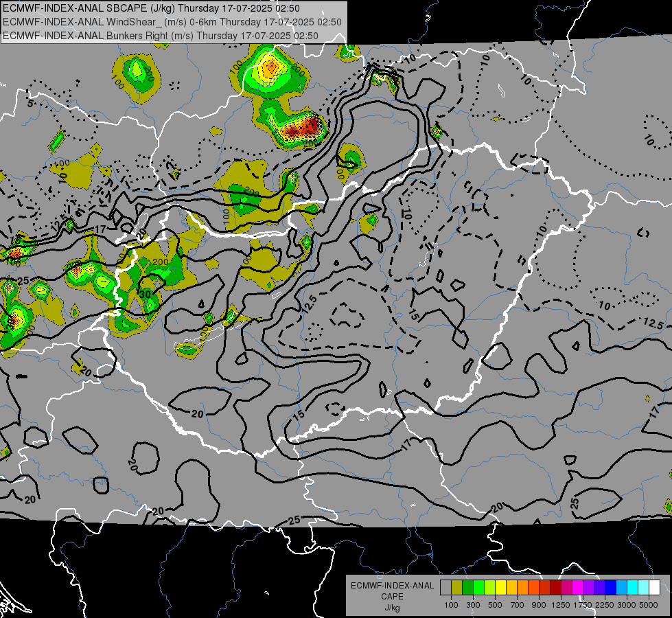Click the ECMWF-INDEX-ANAL legend label
The image size is (672, 618).
click(x=392, y=586)
